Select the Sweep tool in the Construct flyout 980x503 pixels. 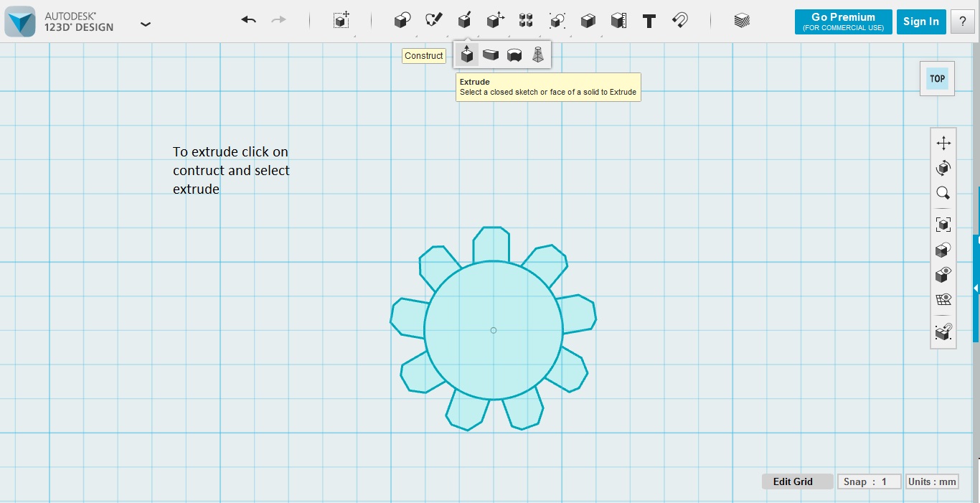(491, 54)
